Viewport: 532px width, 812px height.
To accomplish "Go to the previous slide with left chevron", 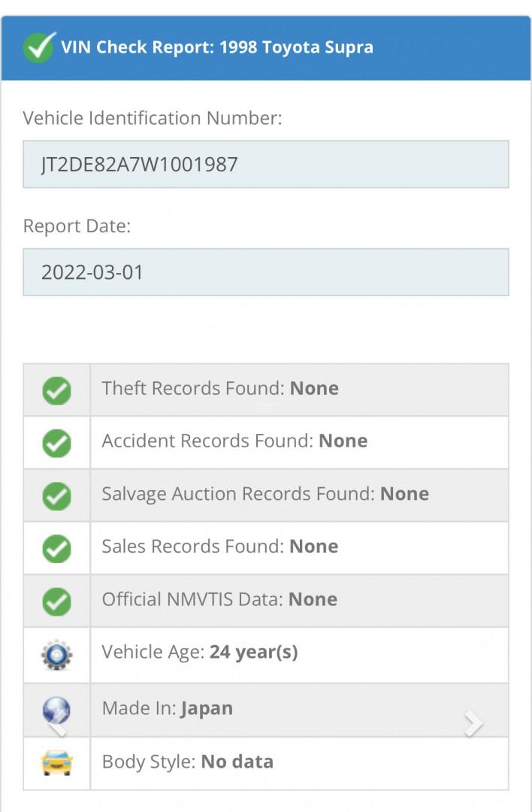I will [x=58, y=726].
